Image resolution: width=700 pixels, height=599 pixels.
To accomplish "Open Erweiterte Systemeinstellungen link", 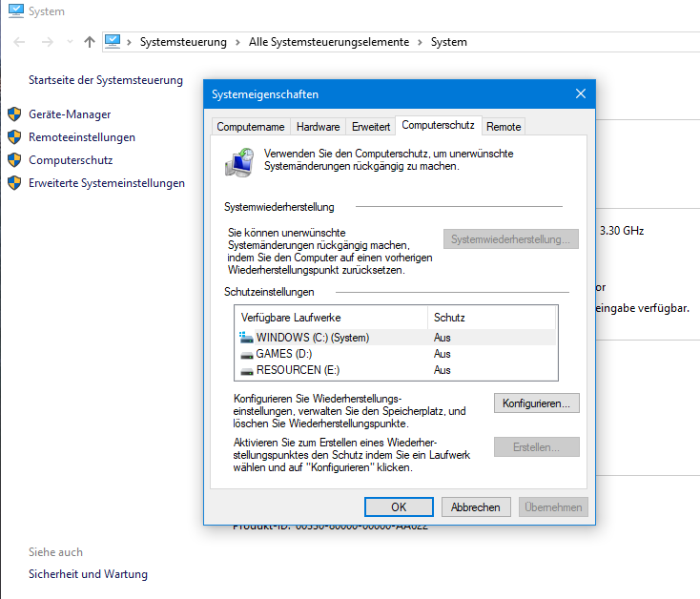I will [107, 182].
